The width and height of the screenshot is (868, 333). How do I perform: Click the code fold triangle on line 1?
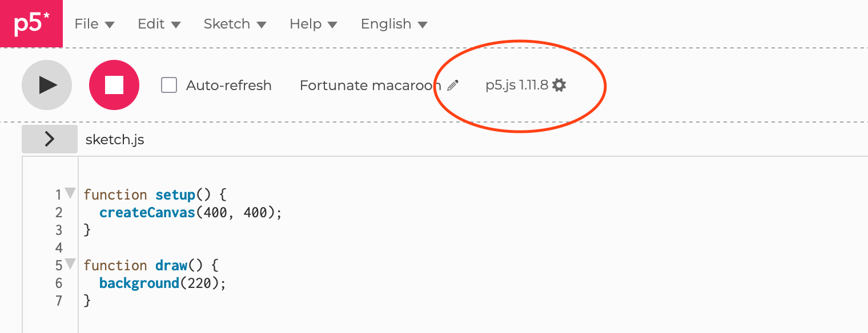(x=70, y=193)
